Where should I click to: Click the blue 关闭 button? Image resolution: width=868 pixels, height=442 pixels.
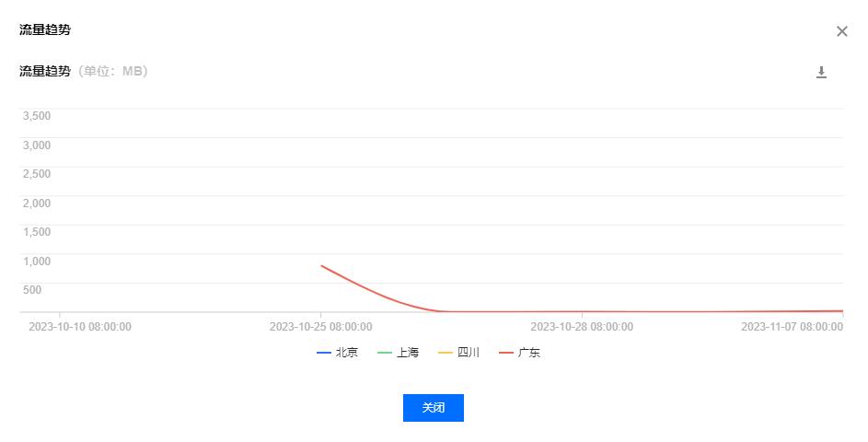click(x=433, y=408)
